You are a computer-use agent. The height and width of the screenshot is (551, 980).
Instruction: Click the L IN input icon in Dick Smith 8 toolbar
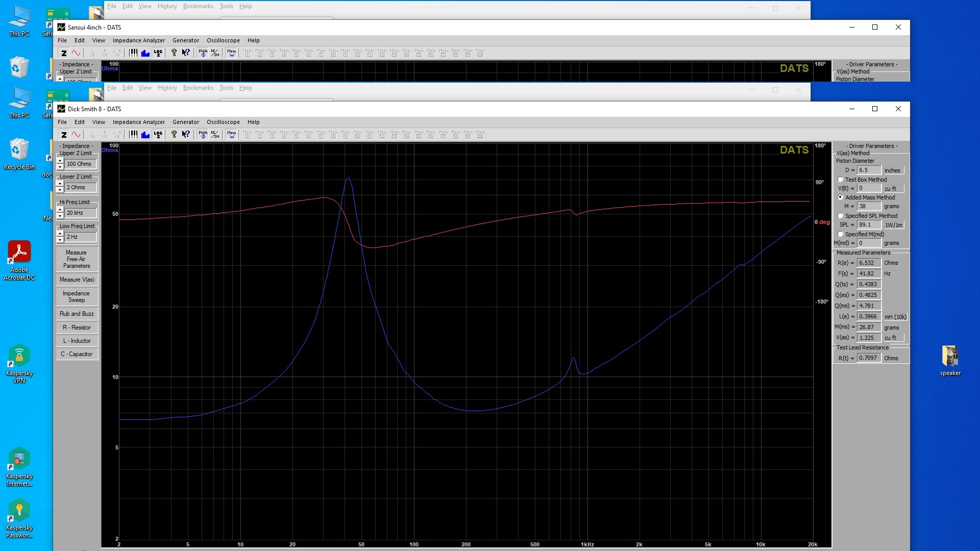point(93,135)
